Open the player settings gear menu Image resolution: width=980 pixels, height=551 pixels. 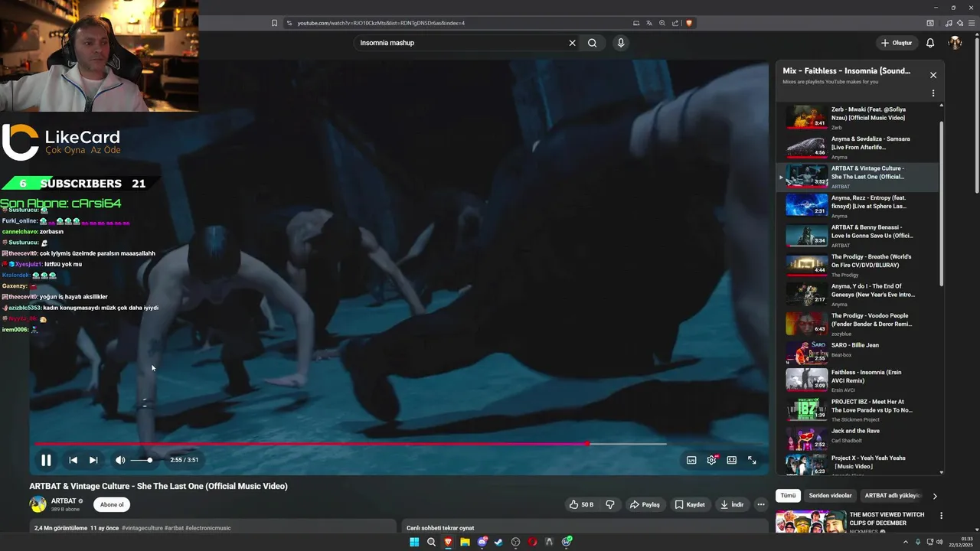tap(711, 460)
